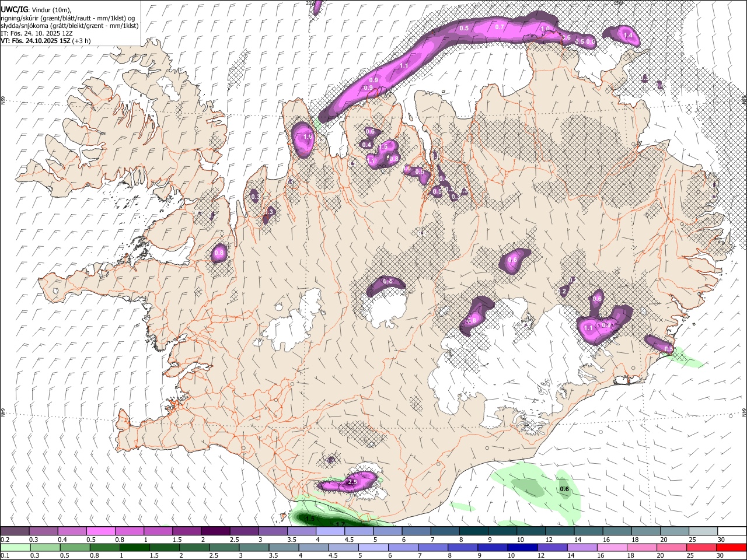Screen dimensions: 747x560
Task: Click the "1.7" label in dark green south coast rain
Action: pos(340,524)
